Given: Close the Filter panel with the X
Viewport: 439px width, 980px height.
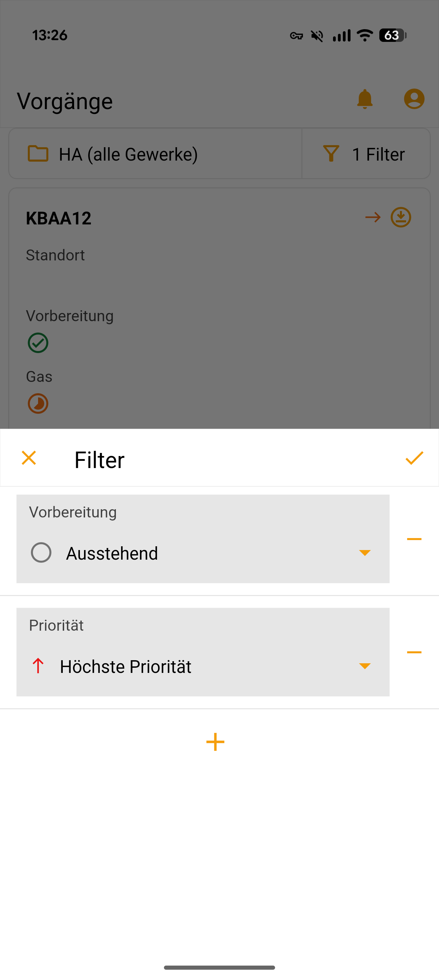Looking at the screenshot, I should (x=29, y=458).
